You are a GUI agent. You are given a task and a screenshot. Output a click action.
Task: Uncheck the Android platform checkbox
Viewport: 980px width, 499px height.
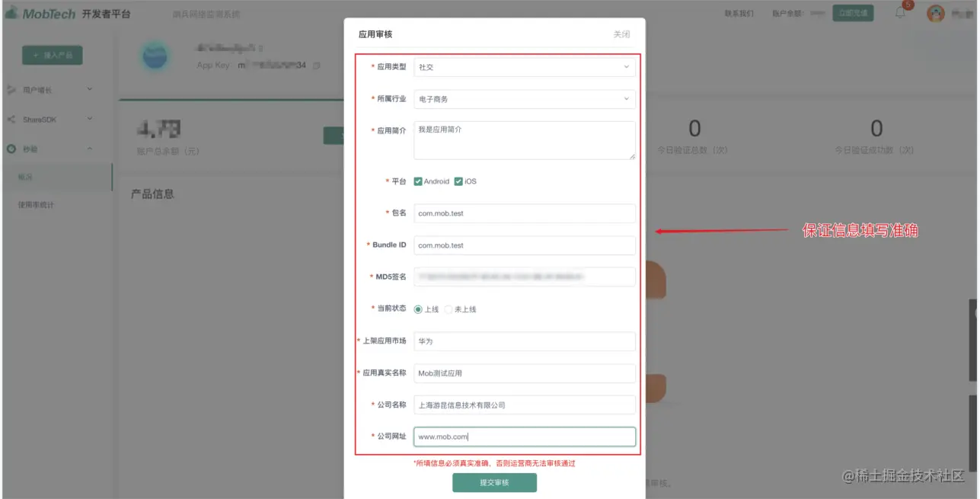point(418,181)
